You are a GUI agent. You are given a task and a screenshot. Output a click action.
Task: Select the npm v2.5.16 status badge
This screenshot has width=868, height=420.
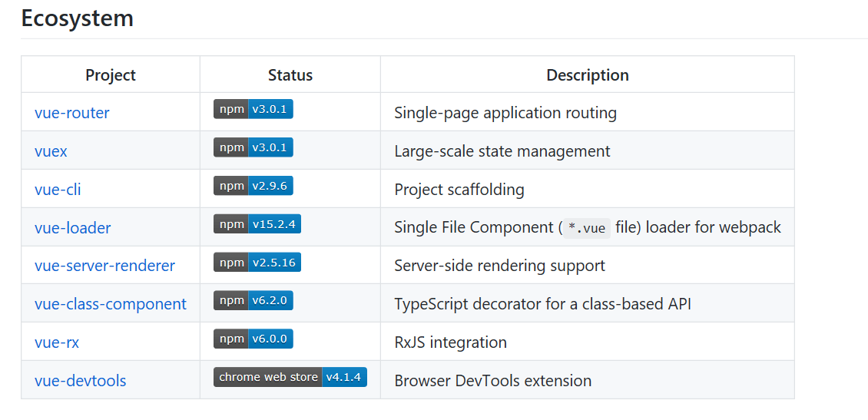(257, 263)
